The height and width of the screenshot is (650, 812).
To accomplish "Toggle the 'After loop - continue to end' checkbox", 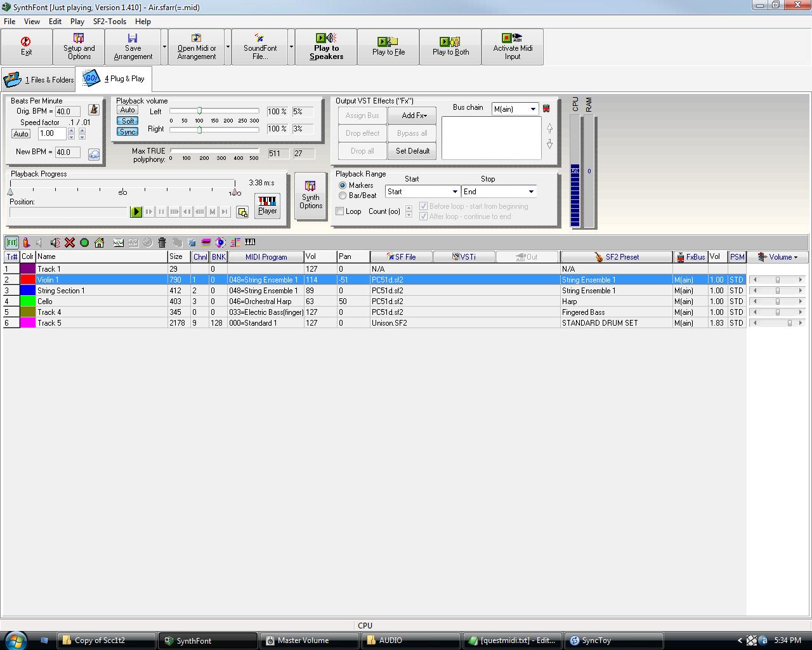I will pos(424,216).
